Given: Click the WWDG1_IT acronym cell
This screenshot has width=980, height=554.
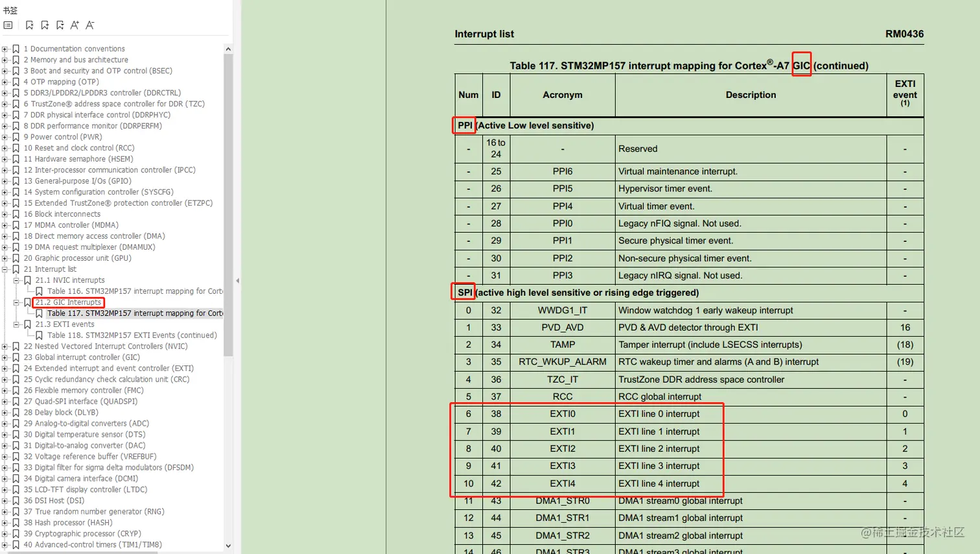Looking at the screenshot, I should pyautogui.click(x=563, y=310).
